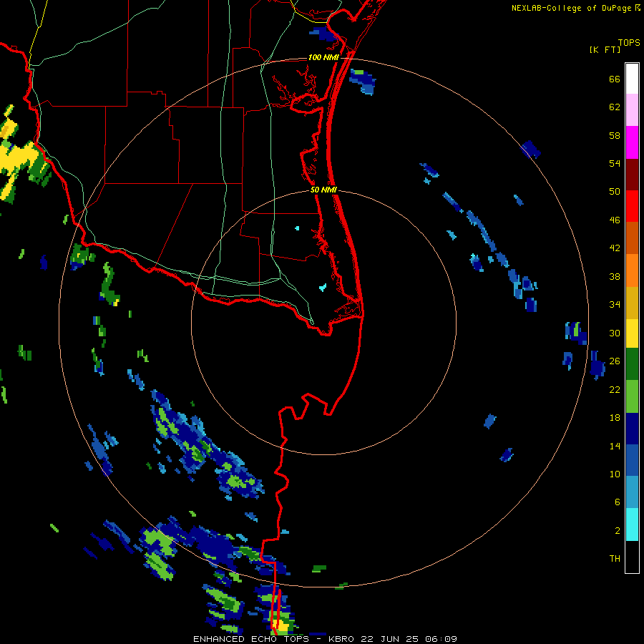Screen dimensions: 644x644
Task: Select the black TH legend swatch
Action: 632,557
